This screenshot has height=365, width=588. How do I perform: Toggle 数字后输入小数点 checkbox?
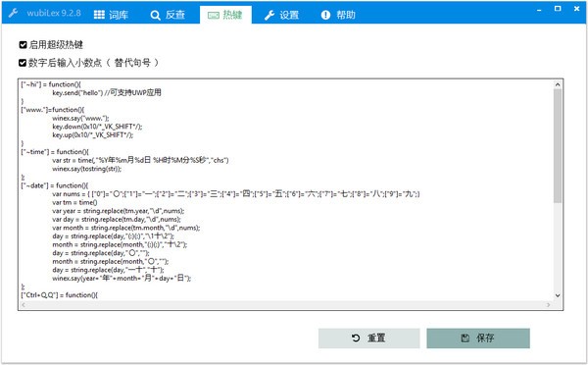[x=23, y=63]
